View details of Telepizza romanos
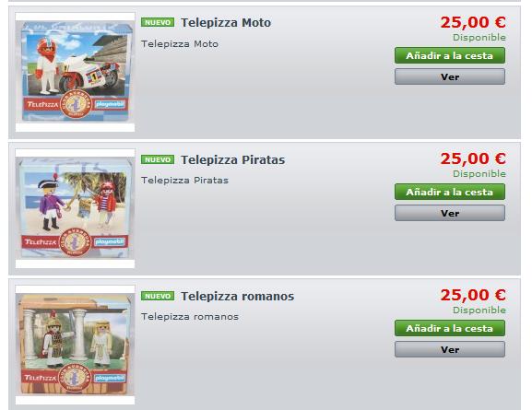This screenshot has height=410, width=532. tap(450, 349)
